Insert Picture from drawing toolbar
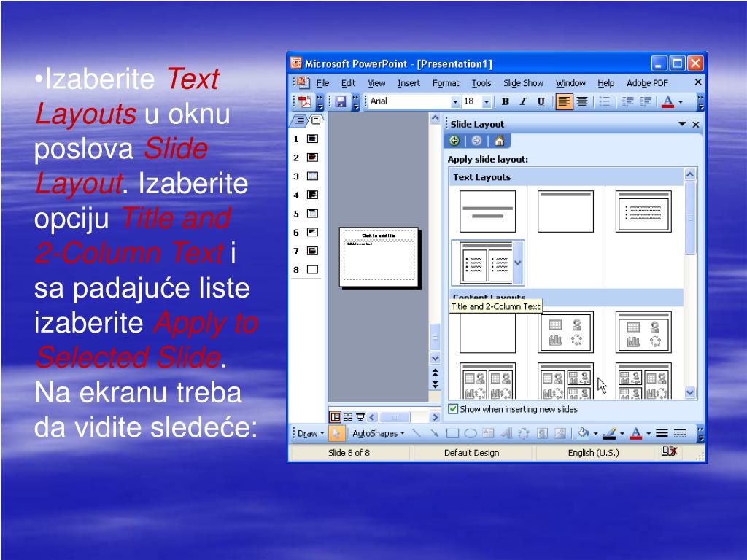 pos(560,433)
